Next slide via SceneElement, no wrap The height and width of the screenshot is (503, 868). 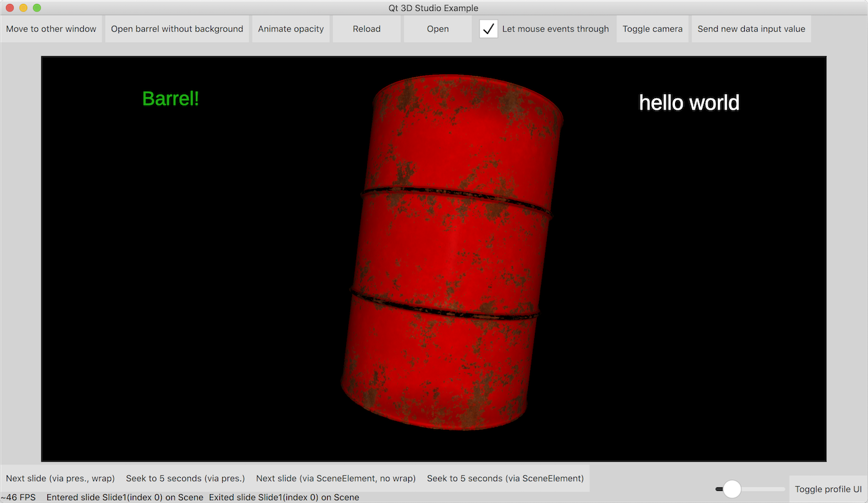point(336,478)
